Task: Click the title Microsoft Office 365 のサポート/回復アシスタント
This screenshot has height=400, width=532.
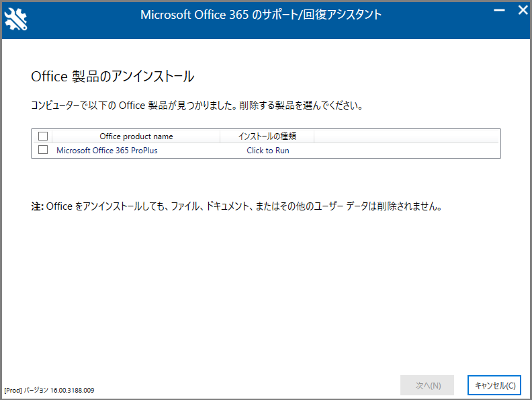Action: pos(261,15)
